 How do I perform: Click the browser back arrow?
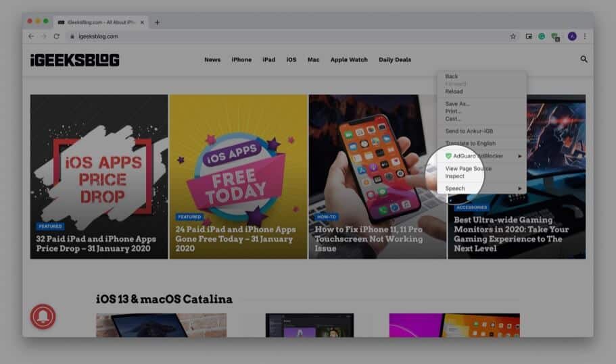[31, 36]
